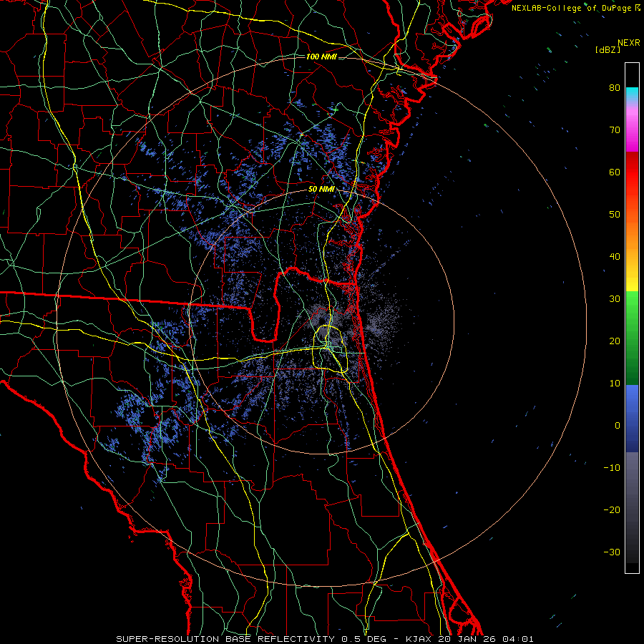The height and width of the screenshot is (644, 644).
Task: Click the 30 dBZ scale value
Action: point(615,298)
